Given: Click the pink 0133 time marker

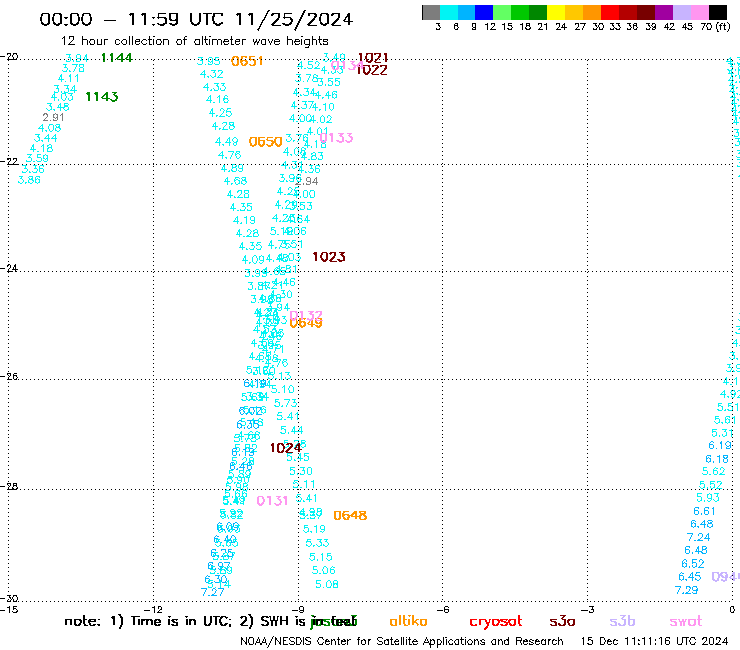Looking at the screenshot, I should 336,138.
